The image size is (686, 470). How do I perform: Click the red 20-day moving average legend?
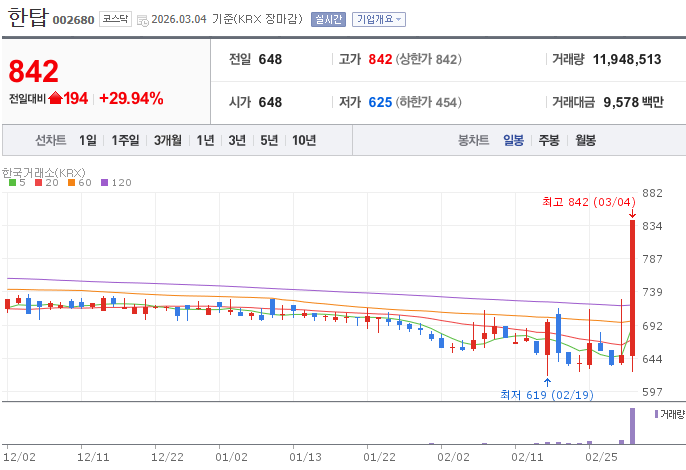click(47, 182)
